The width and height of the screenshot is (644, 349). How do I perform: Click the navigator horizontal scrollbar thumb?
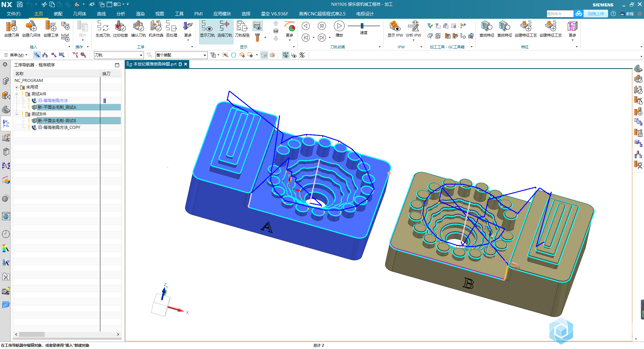pyautogui.click(x=32, y=334)
